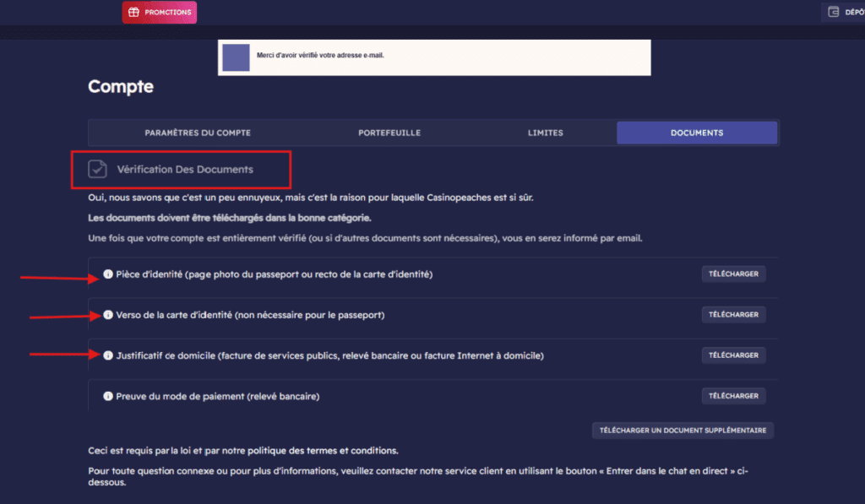Open the Portefeuille tab

click(x=389, y=133)
